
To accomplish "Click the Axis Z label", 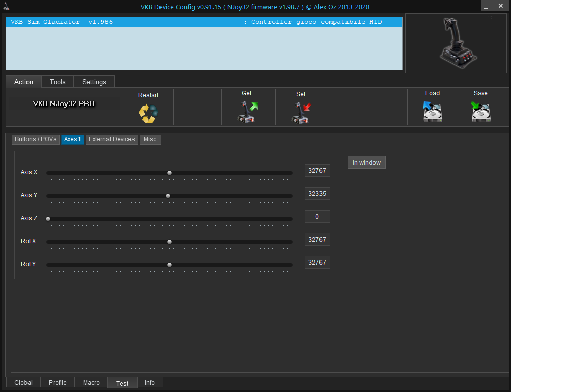I will (29, 218).
